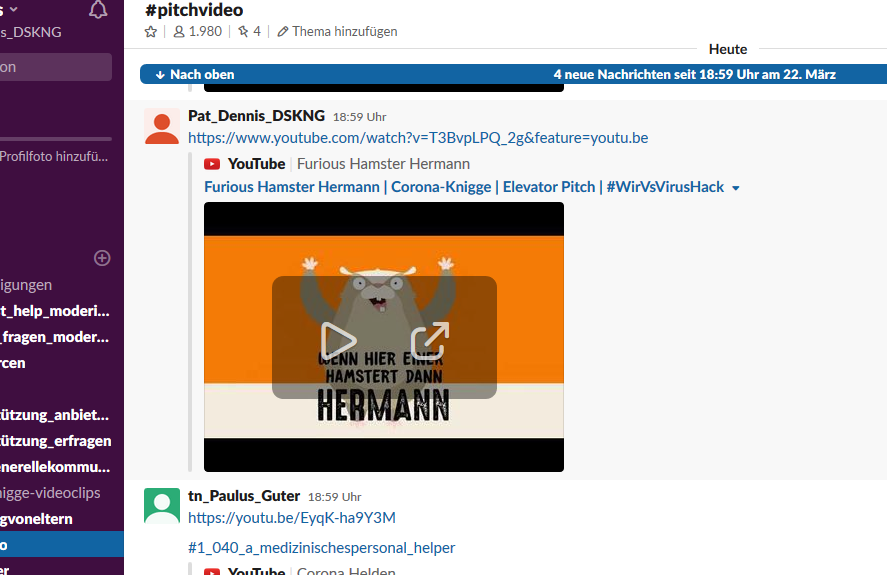Select igge-videoclips channel in sidebar
887x575 pixels.
pos(51,494)
